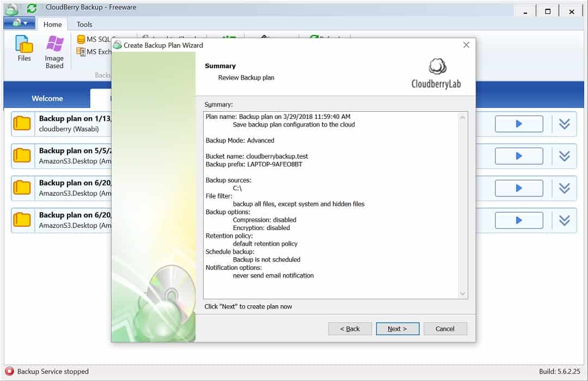Click 'Save backup plan configuration to the cloud'

tap(293, 125)
